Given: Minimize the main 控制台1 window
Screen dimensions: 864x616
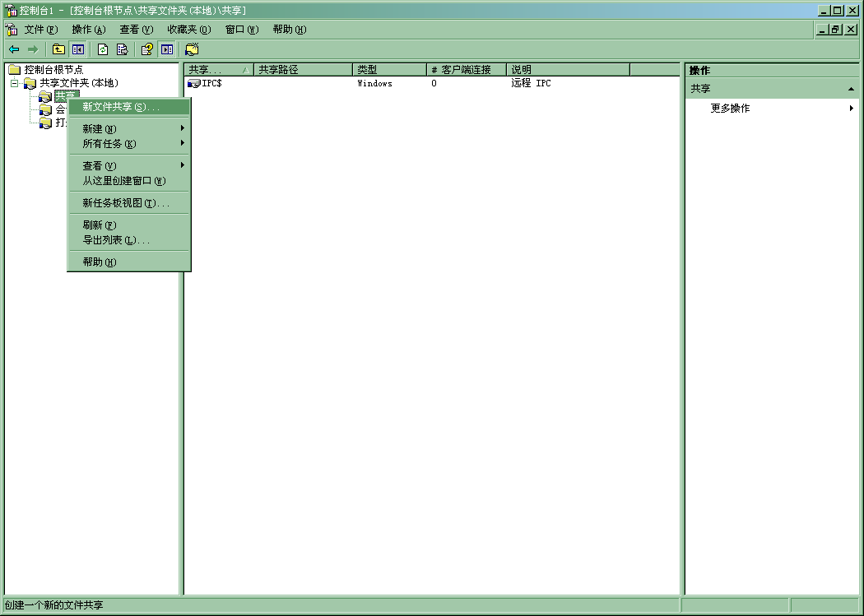Looking at the screenshot, I should (825, 11).
